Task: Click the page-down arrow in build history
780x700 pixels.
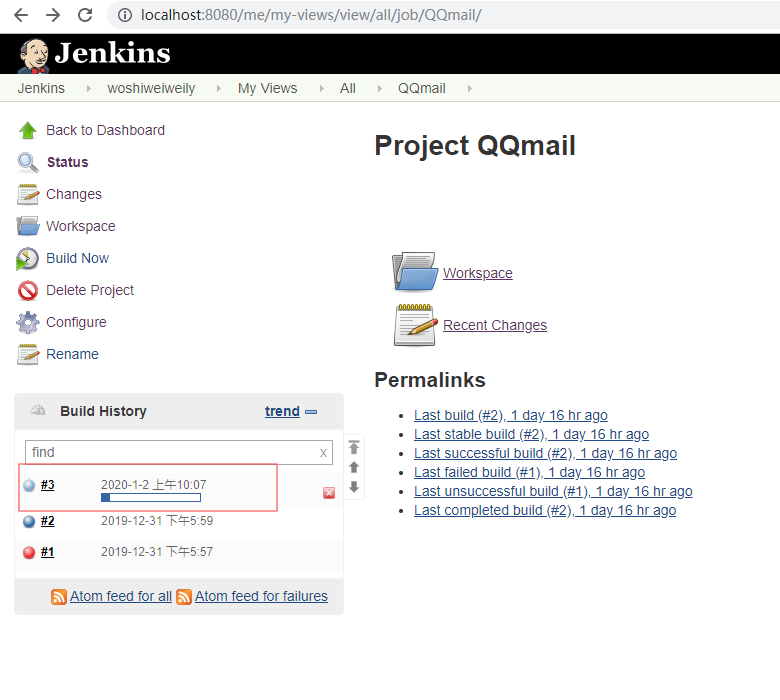Action: 354,487
